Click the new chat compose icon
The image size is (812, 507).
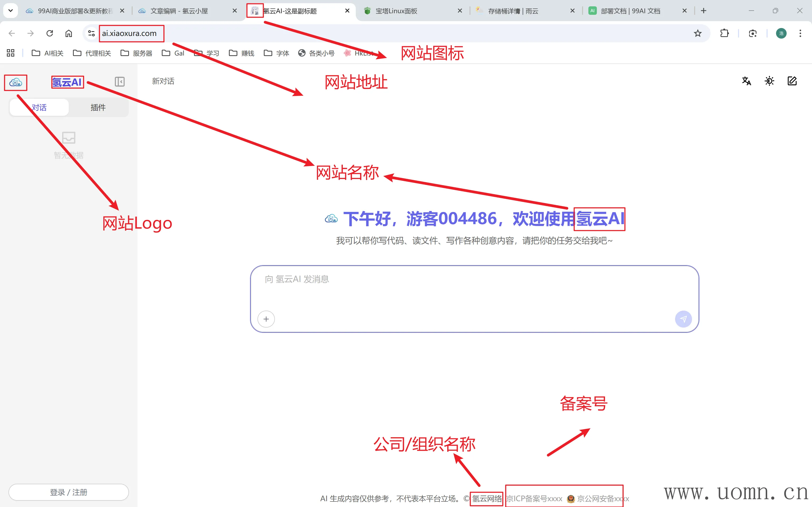click(x=792, y=81)
